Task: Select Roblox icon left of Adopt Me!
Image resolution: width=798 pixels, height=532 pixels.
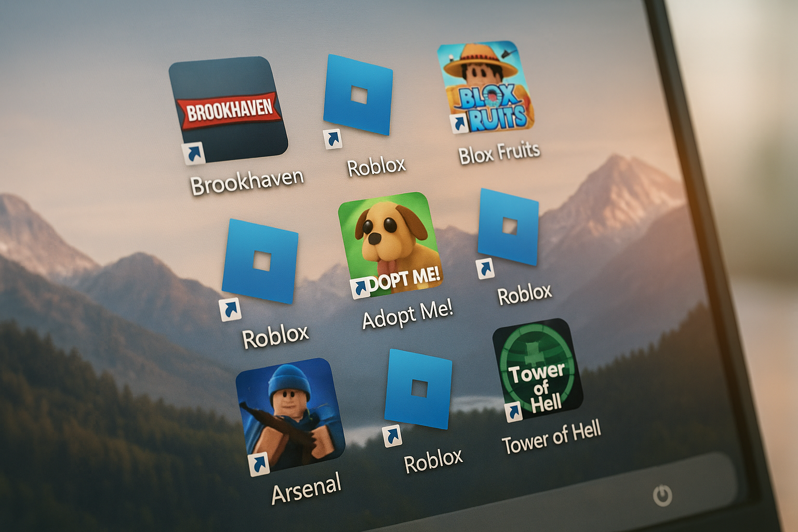Action: point(260,261)
